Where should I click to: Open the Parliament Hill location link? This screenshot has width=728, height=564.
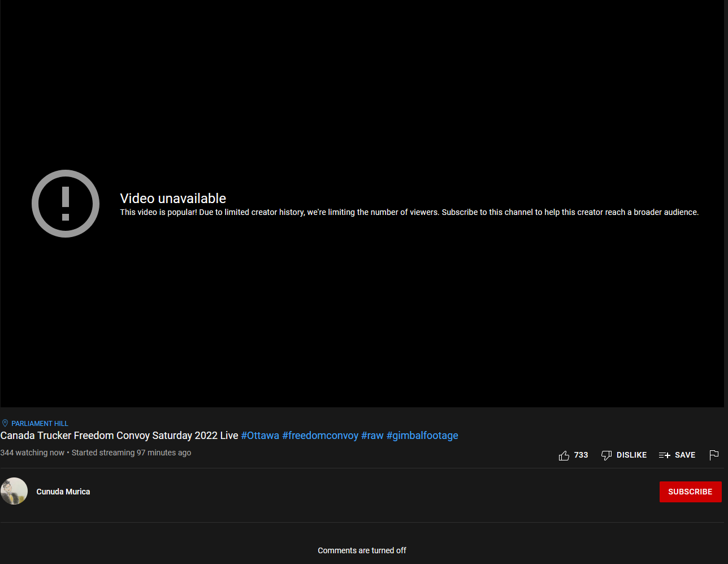click(40, 424)
